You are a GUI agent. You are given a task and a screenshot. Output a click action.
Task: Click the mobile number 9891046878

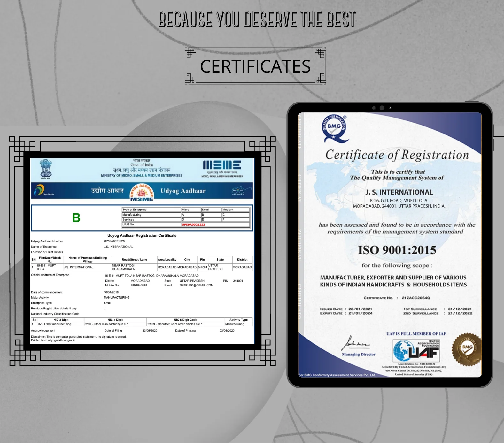[139, 285]
